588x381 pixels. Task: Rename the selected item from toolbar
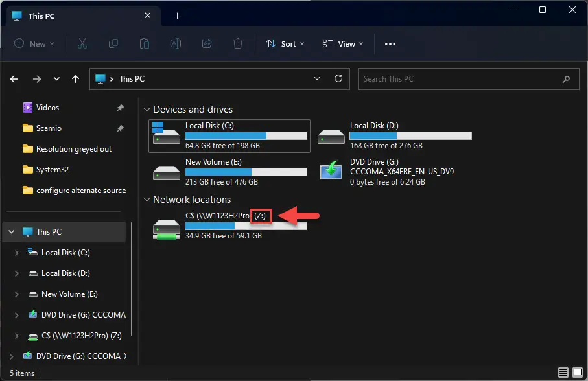[x=175, y=43]
